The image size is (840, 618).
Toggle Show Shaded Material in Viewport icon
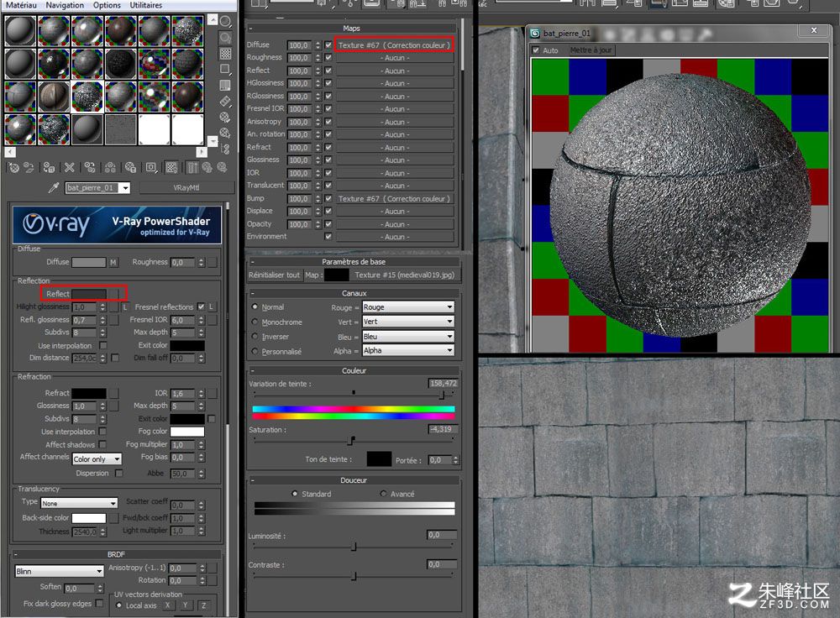pos(171,168)
